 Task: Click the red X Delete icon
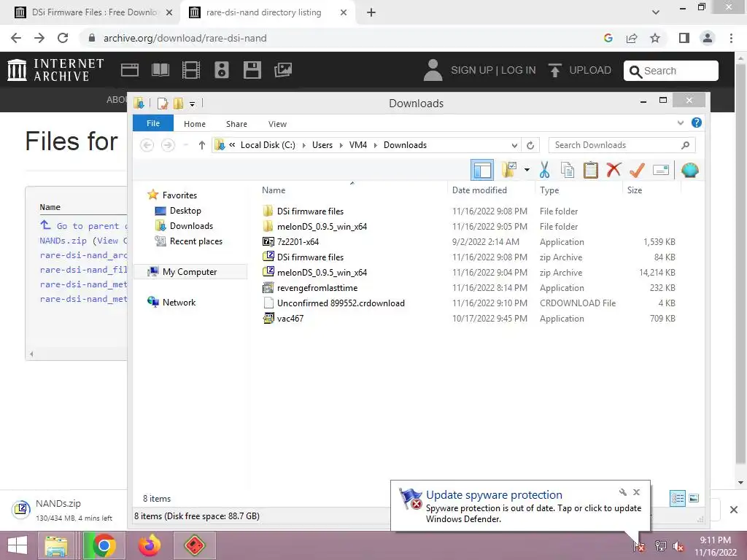[614, 170]
